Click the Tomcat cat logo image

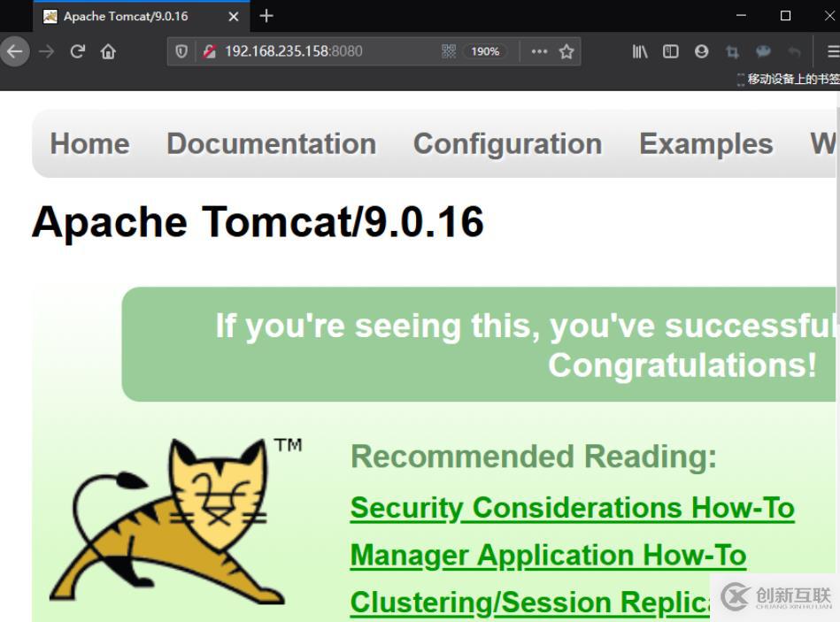(x=176, y=520)
